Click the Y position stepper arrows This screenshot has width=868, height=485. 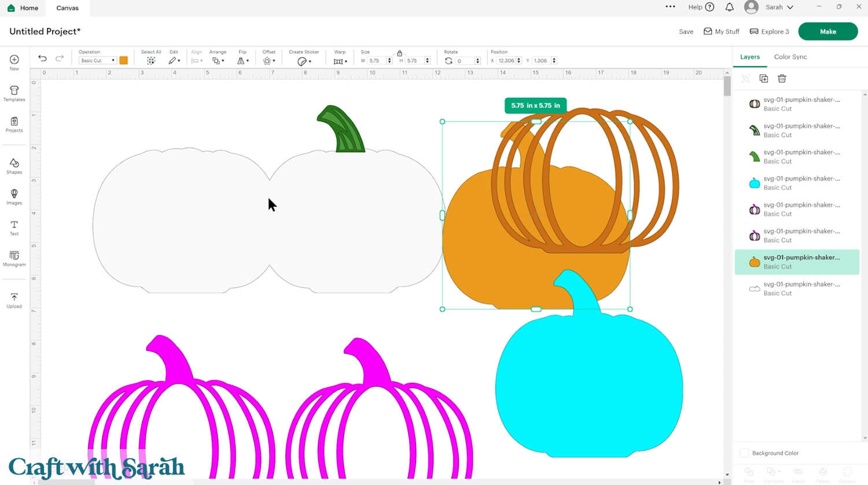click(554, 60)
